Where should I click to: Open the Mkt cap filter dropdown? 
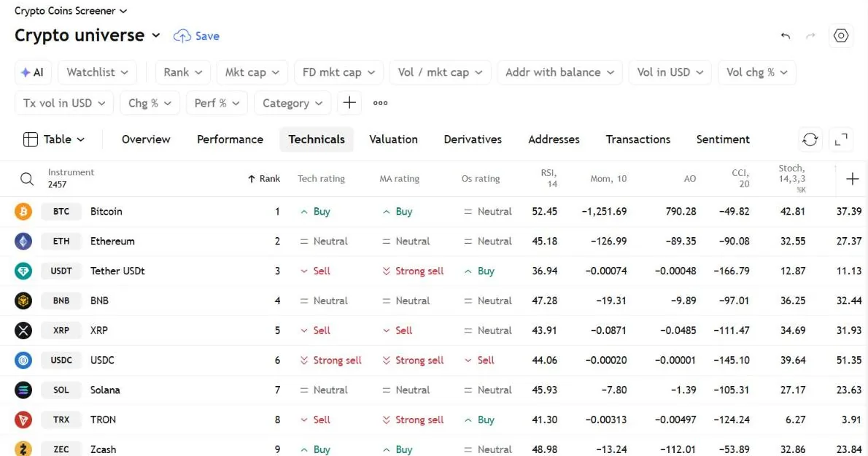(x=252, y=72)
